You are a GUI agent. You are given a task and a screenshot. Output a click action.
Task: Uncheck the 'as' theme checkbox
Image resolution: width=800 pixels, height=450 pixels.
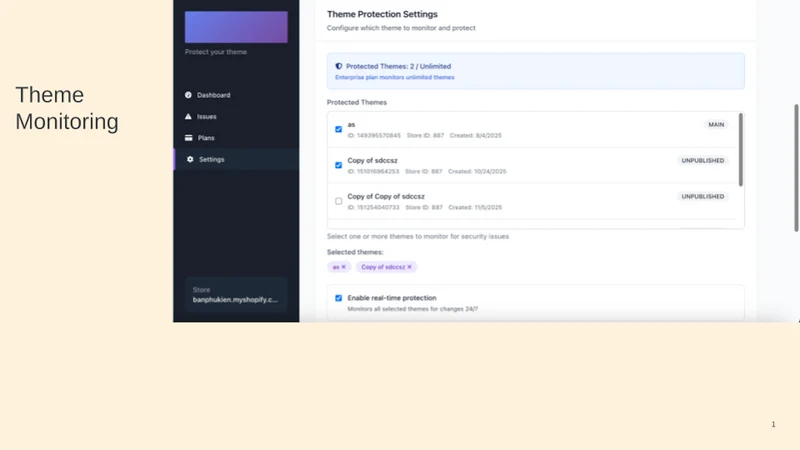click(x=338, y=129)
